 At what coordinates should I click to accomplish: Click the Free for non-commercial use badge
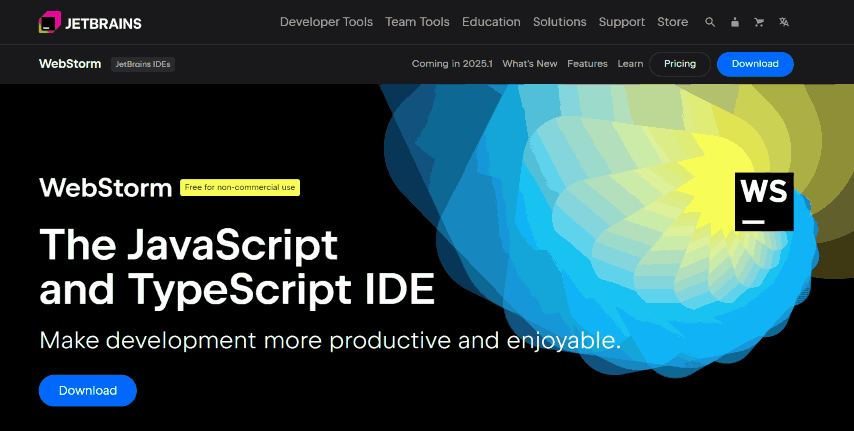coord(240,187)
